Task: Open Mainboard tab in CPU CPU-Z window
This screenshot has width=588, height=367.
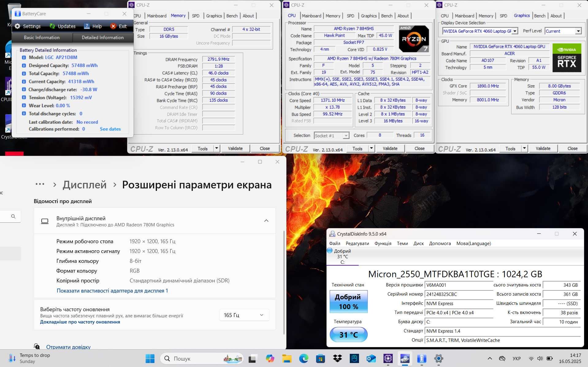Action: [x=311, y=16]
